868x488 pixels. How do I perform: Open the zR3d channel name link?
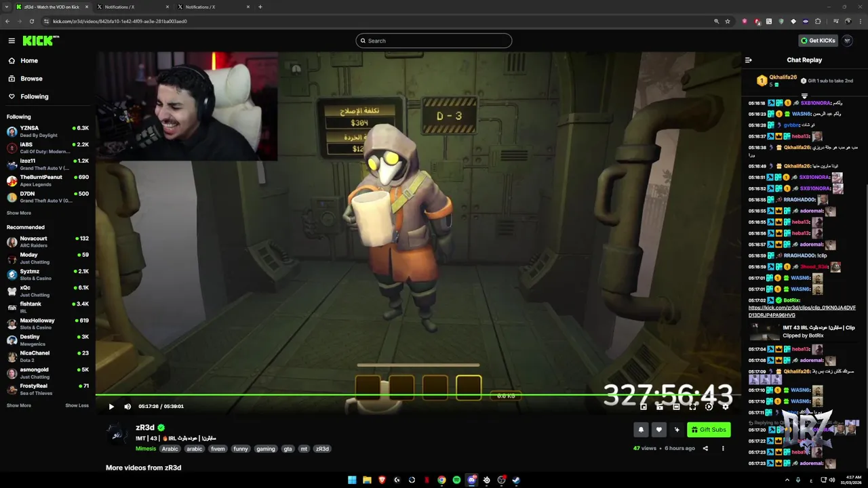click(x=145, y=428)
